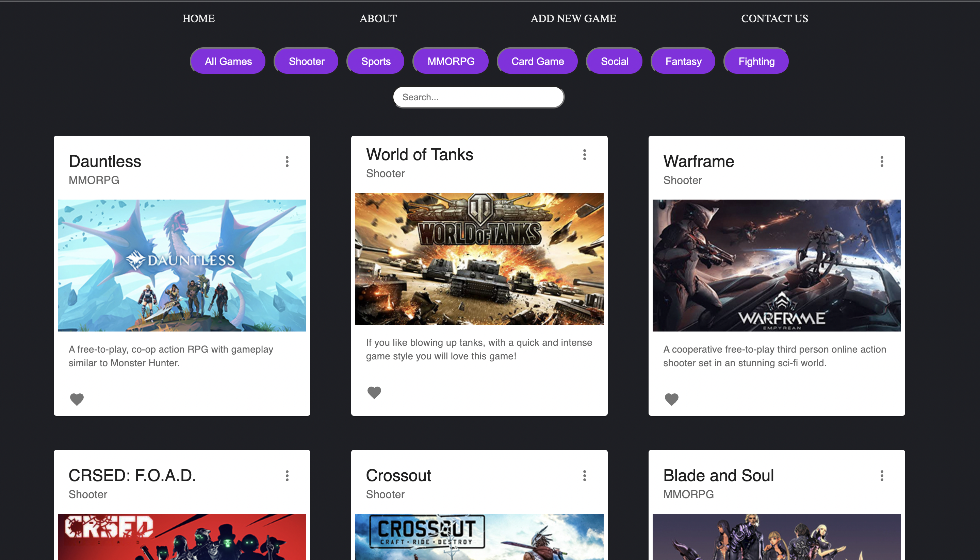Click the Dauntless description about Monster Hunter
This screenshot has height=560, width=980.
(171, 356)
